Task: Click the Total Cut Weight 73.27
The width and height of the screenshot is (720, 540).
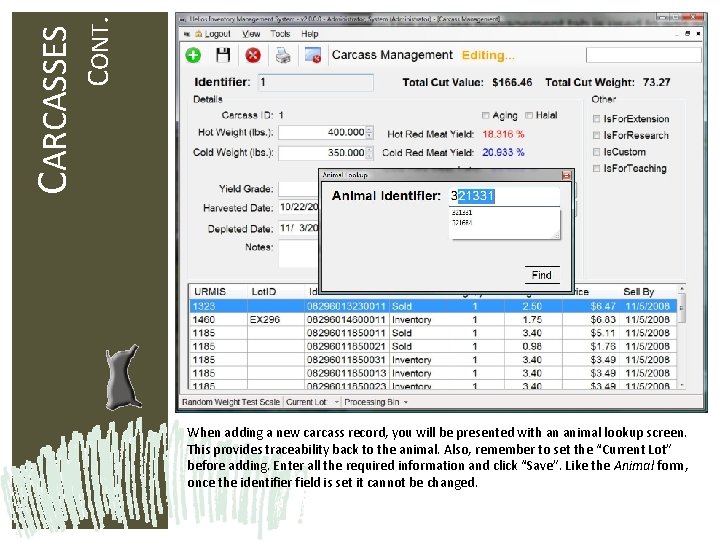Action: coord(656,83)
